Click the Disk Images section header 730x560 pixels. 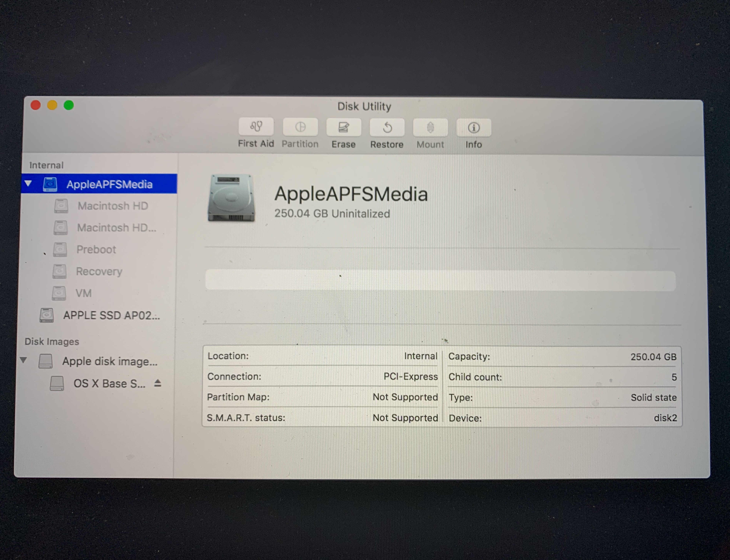click(x=52, y=342)
